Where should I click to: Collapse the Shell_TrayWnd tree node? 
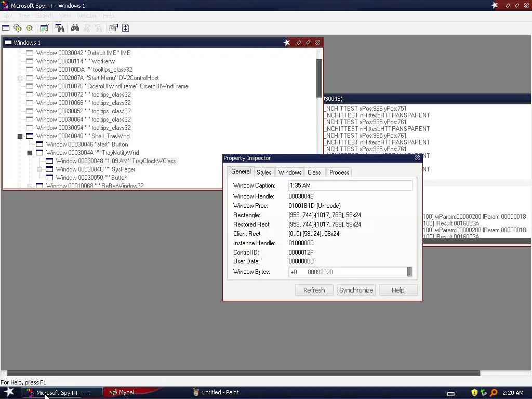tap(20, 136)
